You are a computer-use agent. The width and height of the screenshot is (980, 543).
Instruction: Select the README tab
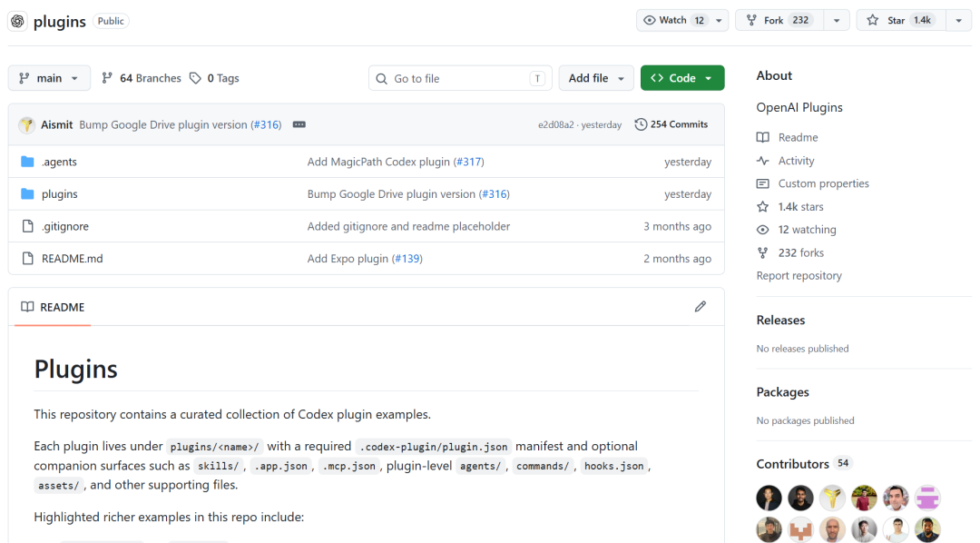click(53, 307)
